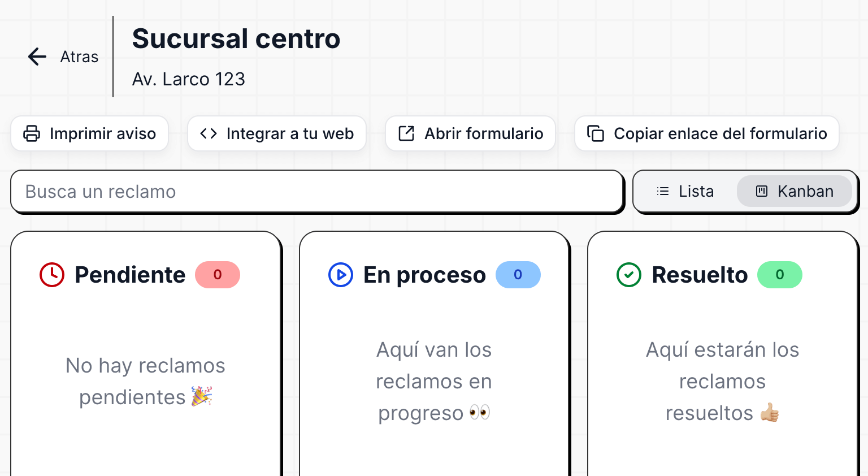Viewport: 868px width, 476px height.
Task: Click the external link icon
Action: [406, 133]
